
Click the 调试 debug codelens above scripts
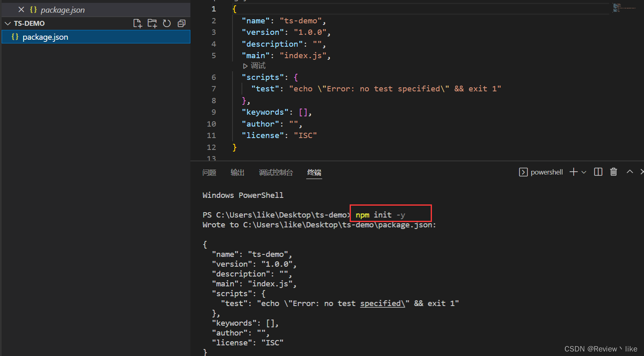pyautogui.click(x=254, y=66)
